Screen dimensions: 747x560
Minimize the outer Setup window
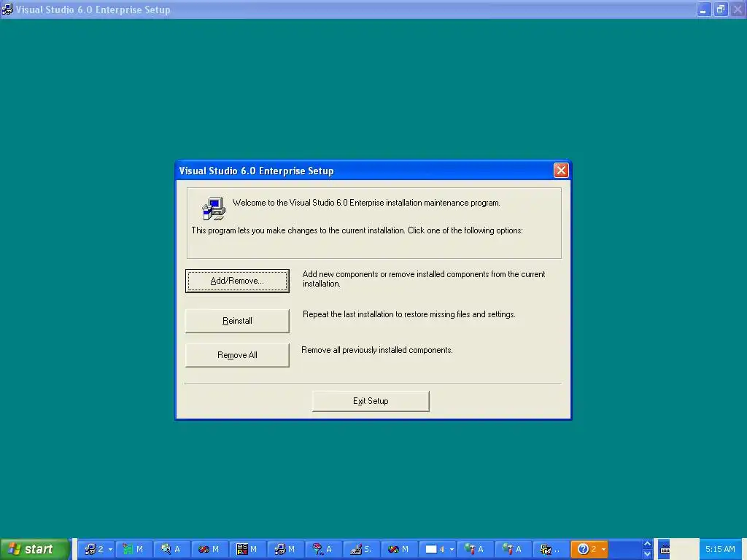[704, 9]
